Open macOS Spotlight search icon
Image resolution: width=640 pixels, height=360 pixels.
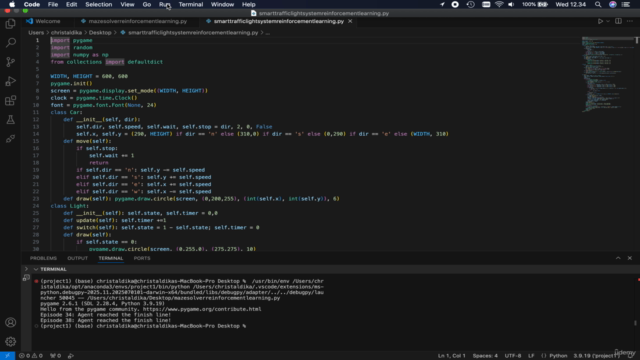click(x=598, y=4)
